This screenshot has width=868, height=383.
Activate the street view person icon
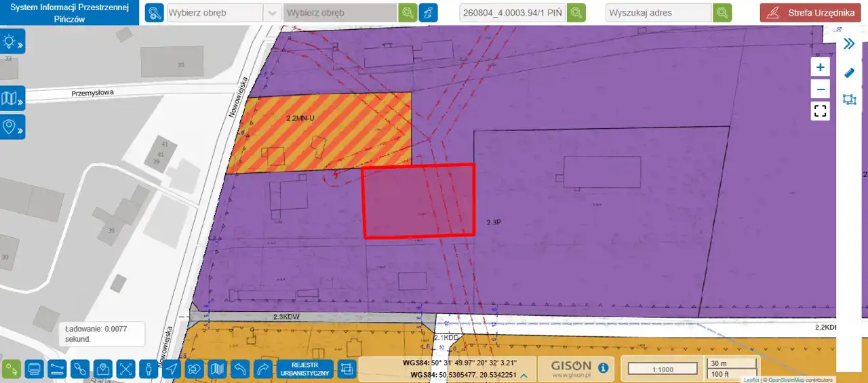click(149, 369)
